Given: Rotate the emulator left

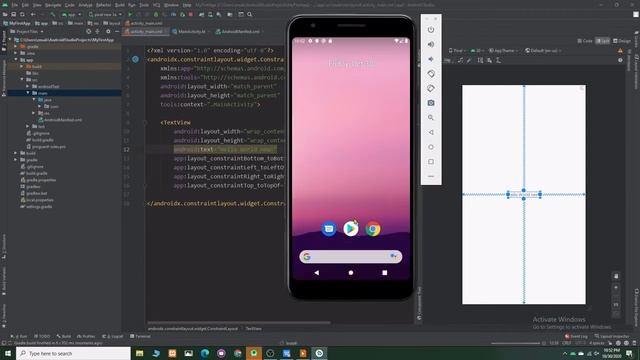Looking at the screenshot, I should pyautogui.click(x=431, y=74).
